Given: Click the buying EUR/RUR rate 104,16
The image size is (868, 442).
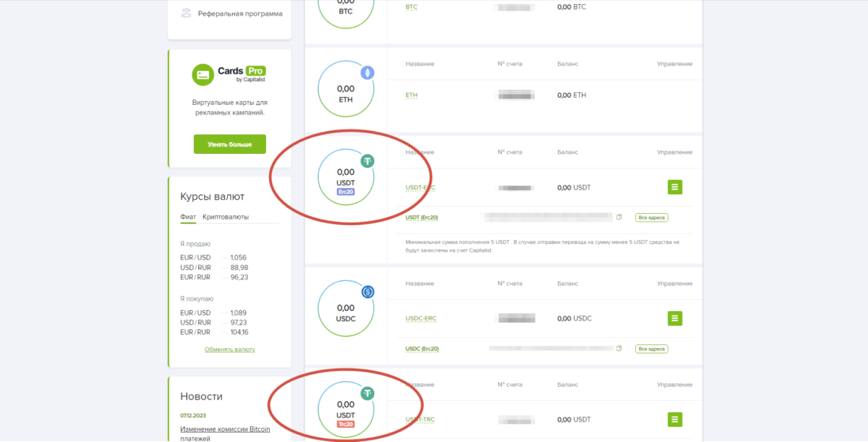Looking at the screenshot, I should tap(240, 332).
